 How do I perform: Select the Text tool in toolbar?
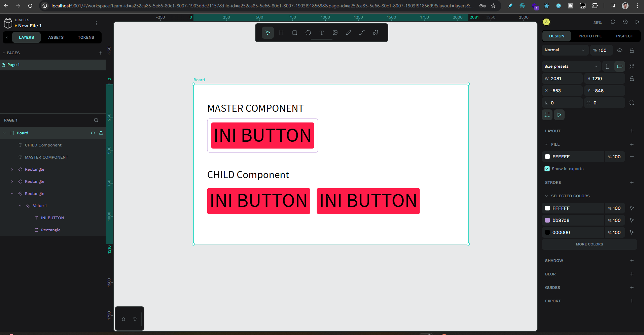[x=321, y=33]
